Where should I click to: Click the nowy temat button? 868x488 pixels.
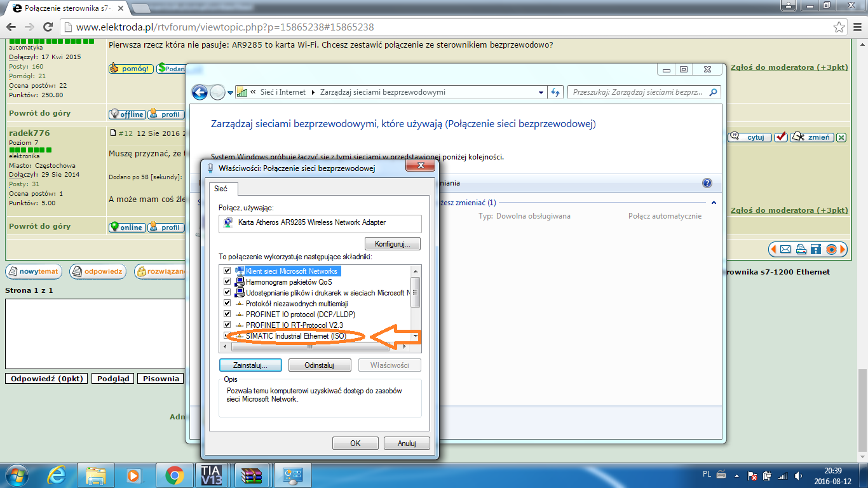[34, 272]
